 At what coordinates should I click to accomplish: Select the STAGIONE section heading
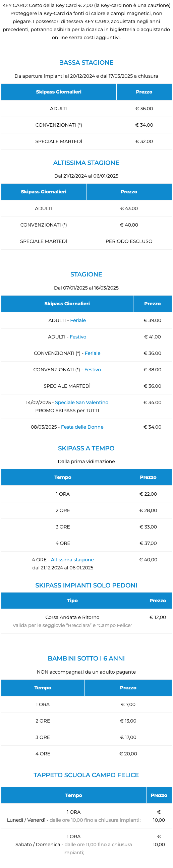[x=86, y=274]
